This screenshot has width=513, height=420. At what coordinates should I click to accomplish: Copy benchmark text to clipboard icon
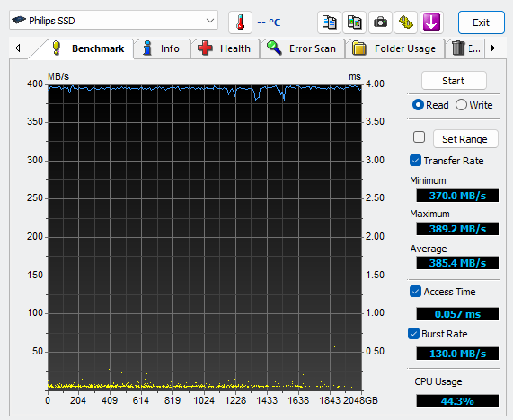[x=329, y=22]
